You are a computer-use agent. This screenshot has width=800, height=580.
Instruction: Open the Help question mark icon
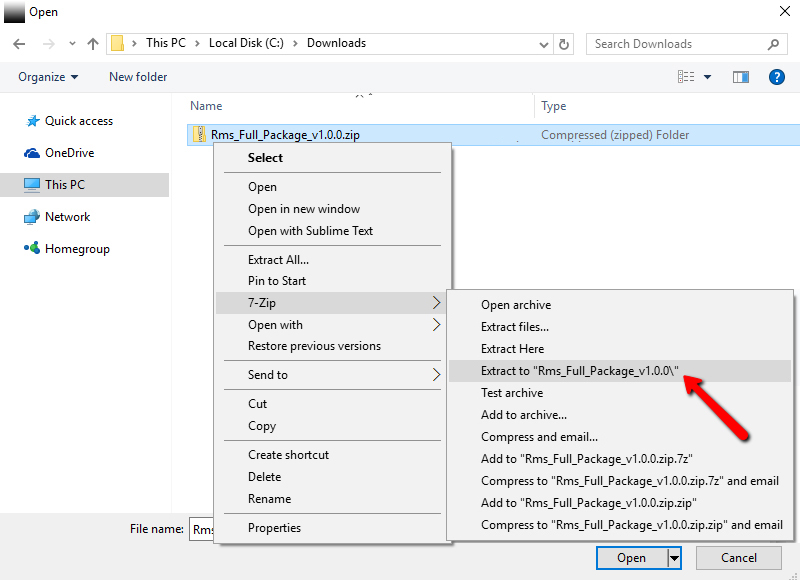coord(776,77)
